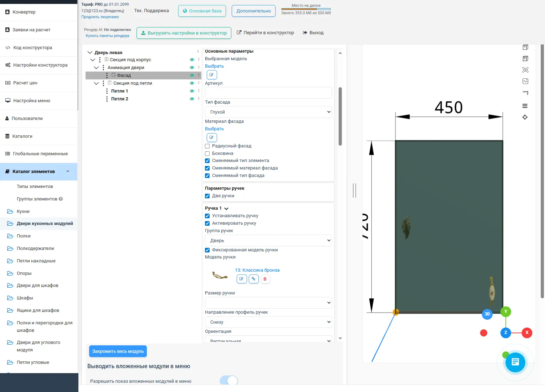545x392 pixels.
Task: Click the link icon under handle model
Action: point(253,279)
